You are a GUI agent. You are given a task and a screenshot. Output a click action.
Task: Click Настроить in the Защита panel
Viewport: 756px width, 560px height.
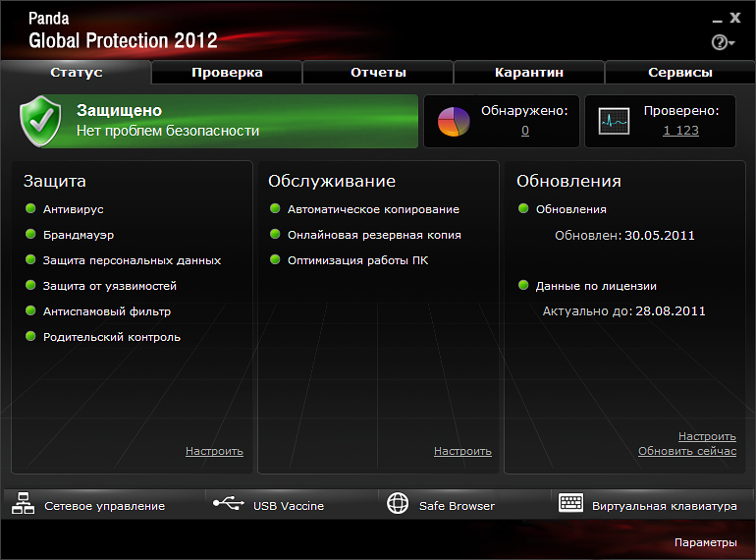215,451
